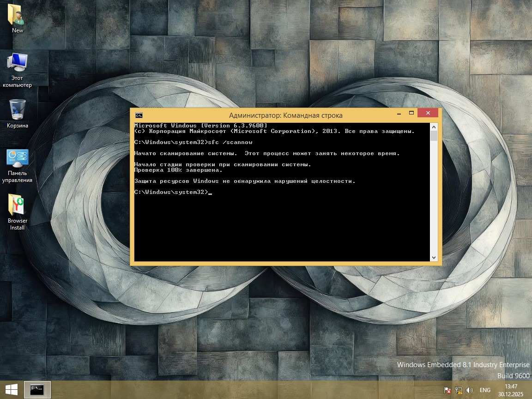532x399 pixels.
Task: Switch the ENG input language indicator
Action: (485, 390)
